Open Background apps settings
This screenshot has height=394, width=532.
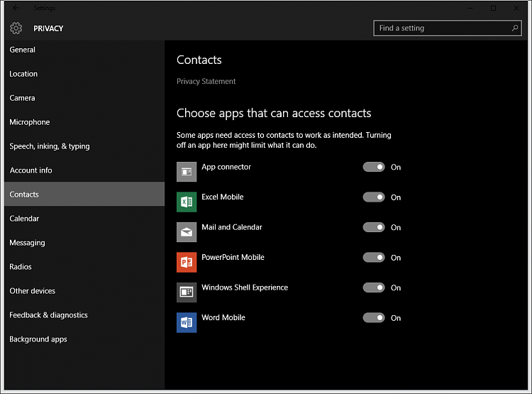84,339
